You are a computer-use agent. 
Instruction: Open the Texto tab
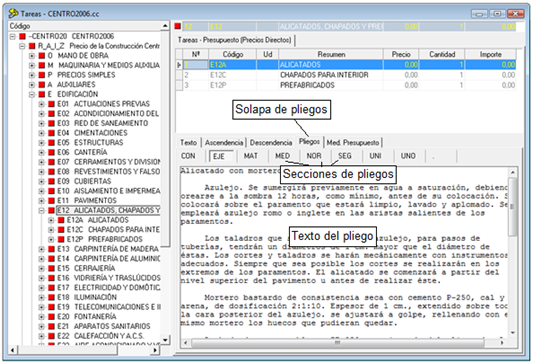[188, 143]
